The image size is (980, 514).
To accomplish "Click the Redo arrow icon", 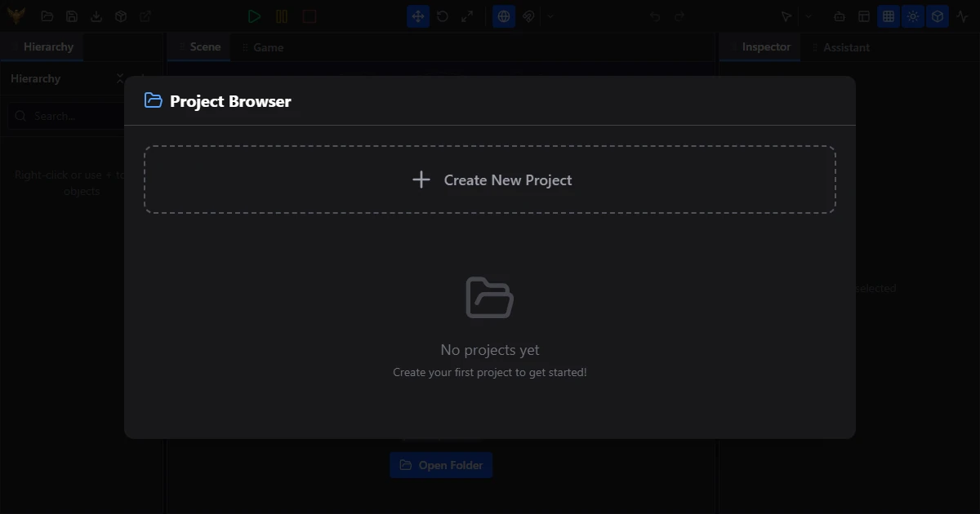I will (x=679, y=16).
